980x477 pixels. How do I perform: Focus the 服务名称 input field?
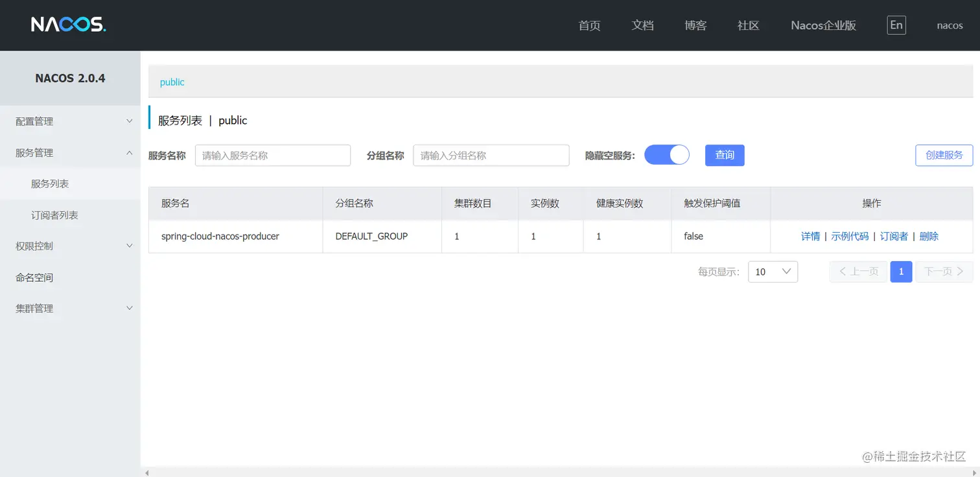tap(273, 155)
